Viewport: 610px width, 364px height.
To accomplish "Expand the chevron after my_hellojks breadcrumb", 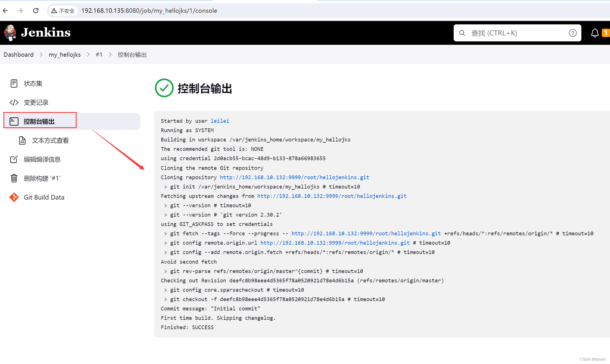I will tap(88, 54).
